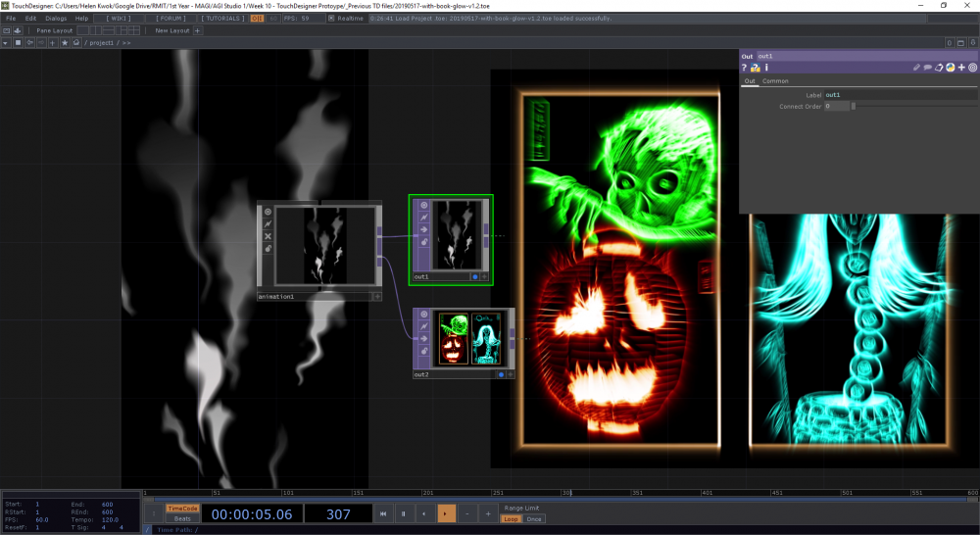
Task: Click the bottom flag icon on out1 node
Action: 423,242
